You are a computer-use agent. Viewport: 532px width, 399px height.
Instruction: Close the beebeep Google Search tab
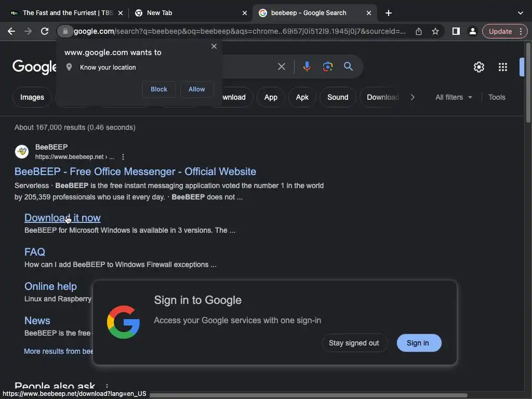point(369,13)
